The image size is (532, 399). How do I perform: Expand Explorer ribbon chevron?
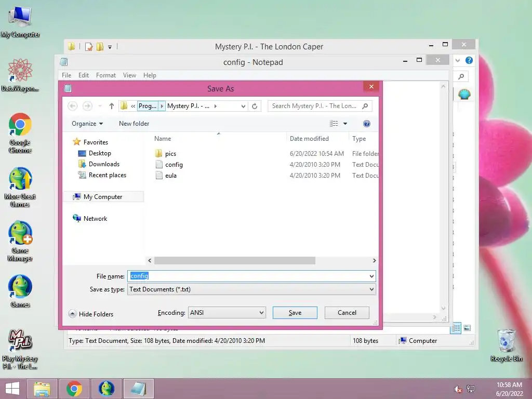coord(458,60)
